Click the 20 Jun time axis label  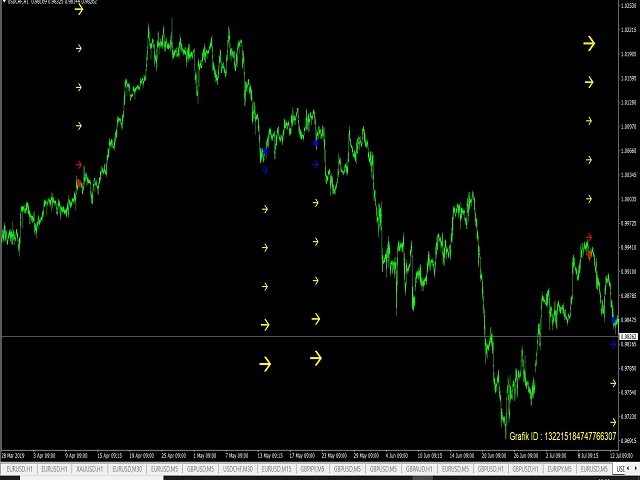[493, 456]
